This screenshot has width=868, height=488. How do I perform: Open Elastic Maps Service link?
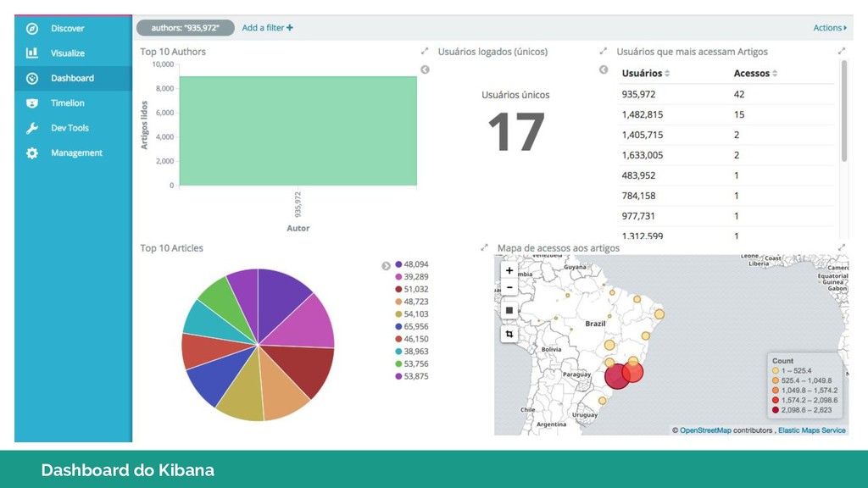click(811, 430)
